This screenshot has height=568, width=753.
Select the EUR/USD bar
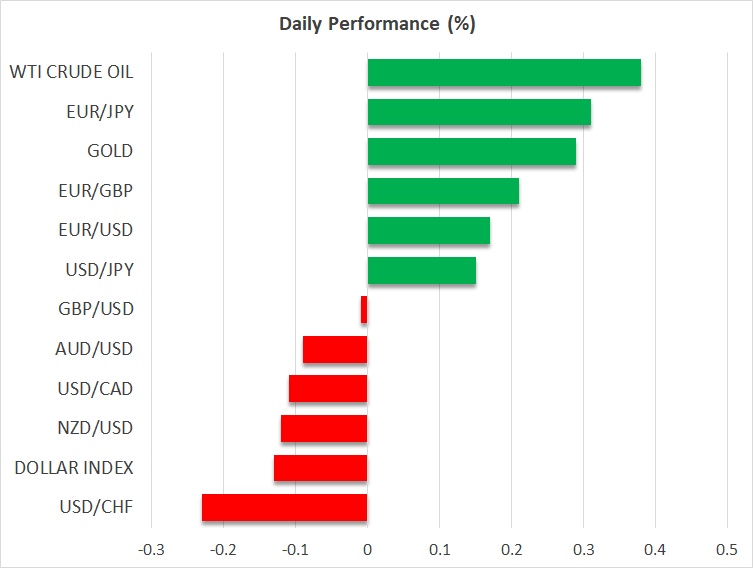click(429, 231)
